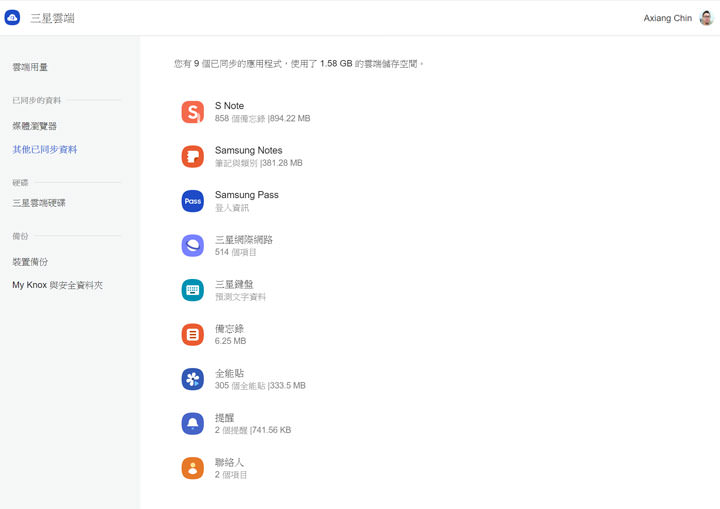Image resolution: width=720 pixels, height=509 pixels.
Task: Open the Samsung Notes entry label
Action: [x=248, y=150]
